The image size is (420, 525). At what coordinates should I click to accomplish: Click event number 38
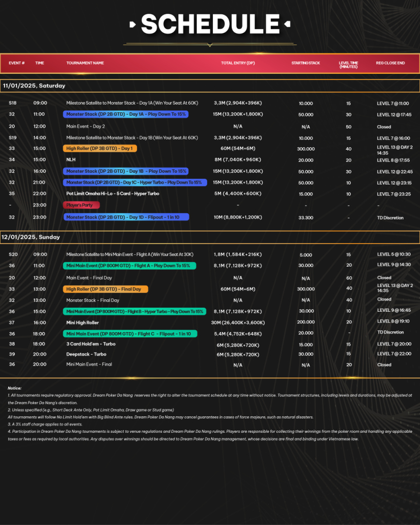pyautogui.click(x=12, y=344)
